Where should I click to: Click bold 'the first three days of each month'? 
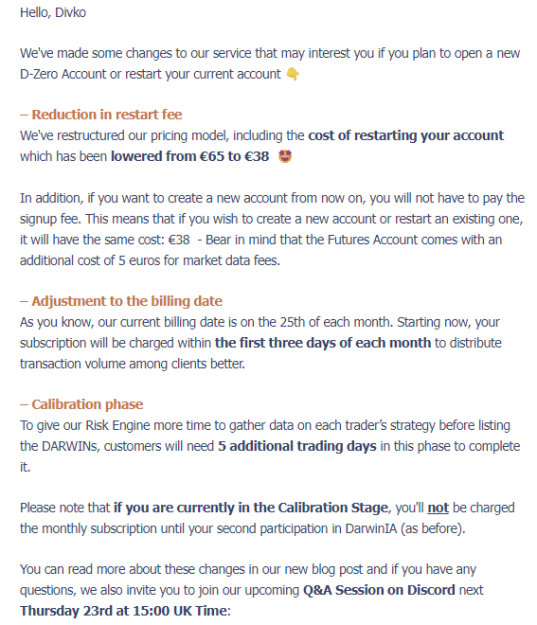pos(323,343)
